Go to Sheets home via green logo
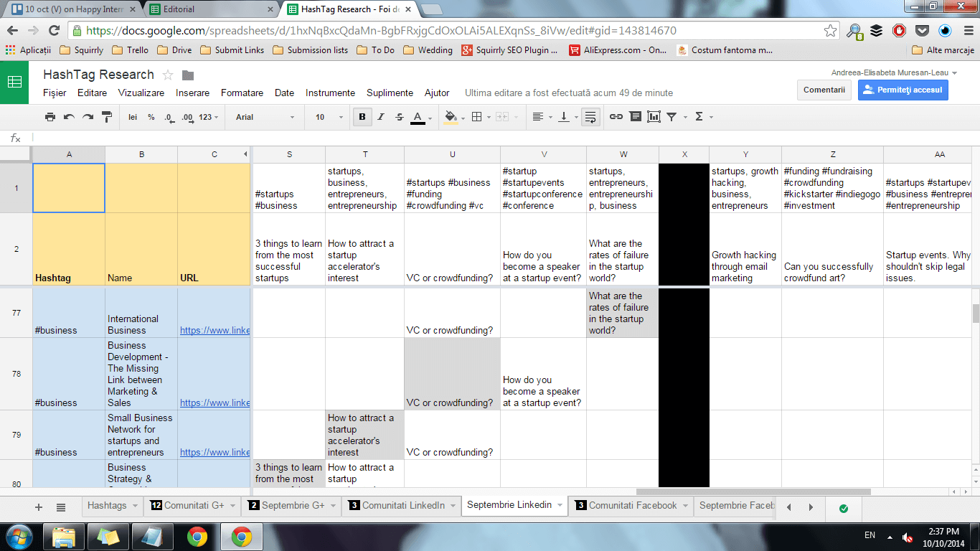 coord(14,82)
